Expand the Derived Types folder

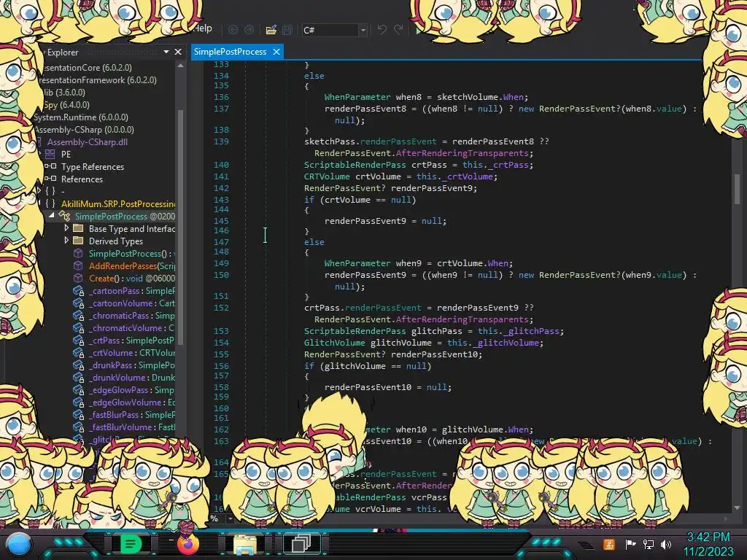[66, 241]
